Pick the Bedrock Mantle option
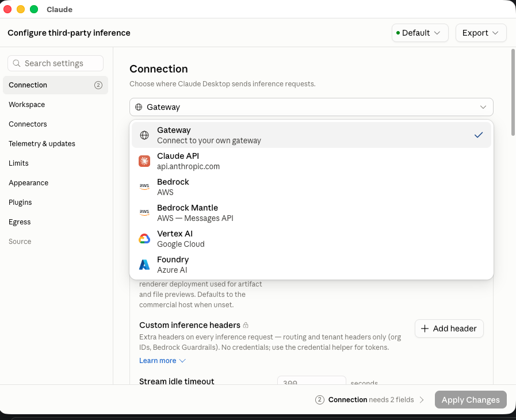 pos(311,213)
